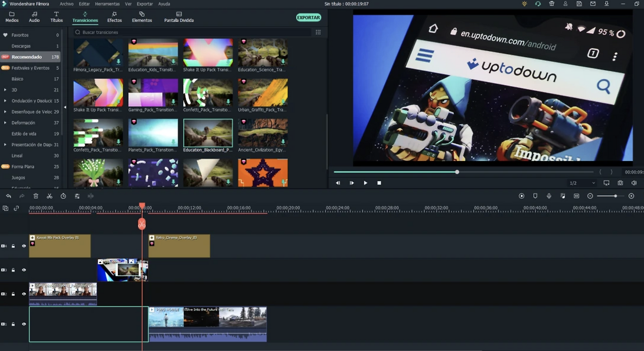Expand Presentación de Diapositivas category arrow
Image resolution: width=644 pixels, height=351 pixels.
[x=5, y=145]
